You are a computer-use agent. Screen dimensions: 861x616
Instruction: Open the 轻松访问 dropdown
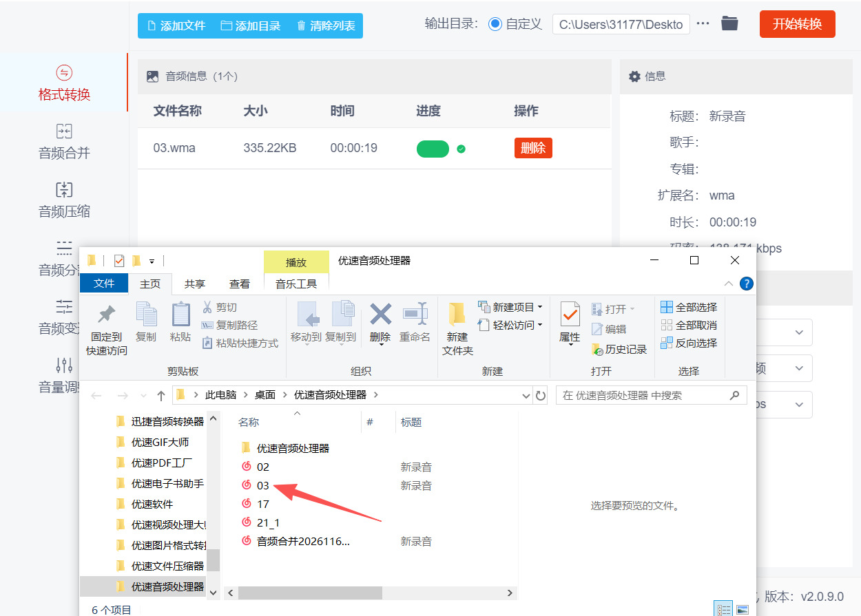click(511, 325)
